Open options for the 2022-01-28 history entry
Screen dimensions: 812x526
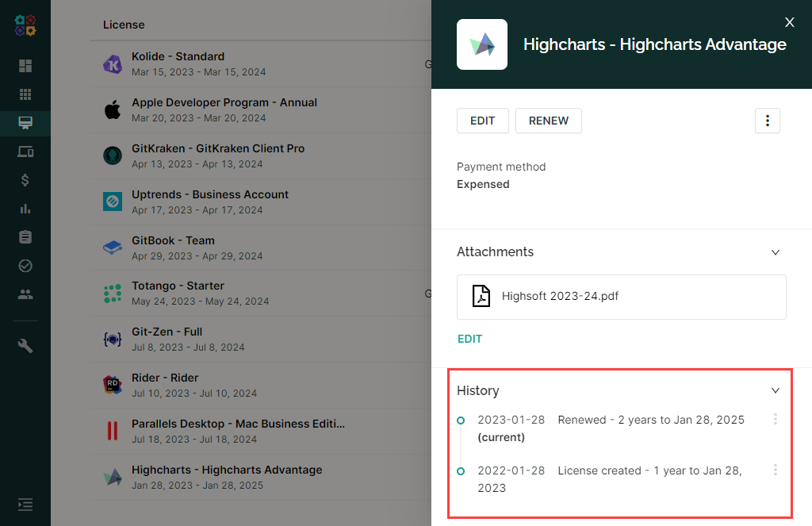[776, 470]
